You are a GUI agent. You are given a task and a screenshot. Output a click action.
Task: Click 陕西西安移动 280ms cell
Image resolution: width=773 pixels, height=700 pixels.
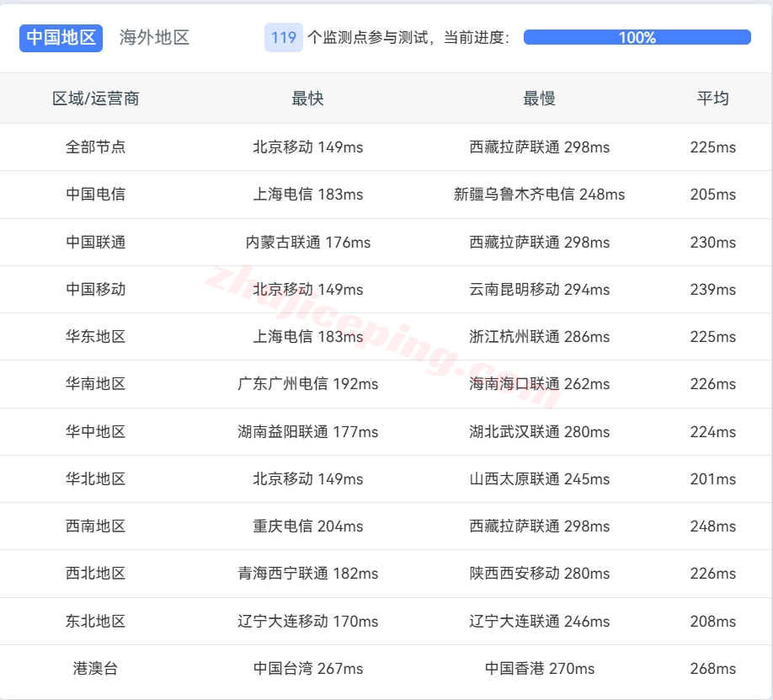coord(539,573)
